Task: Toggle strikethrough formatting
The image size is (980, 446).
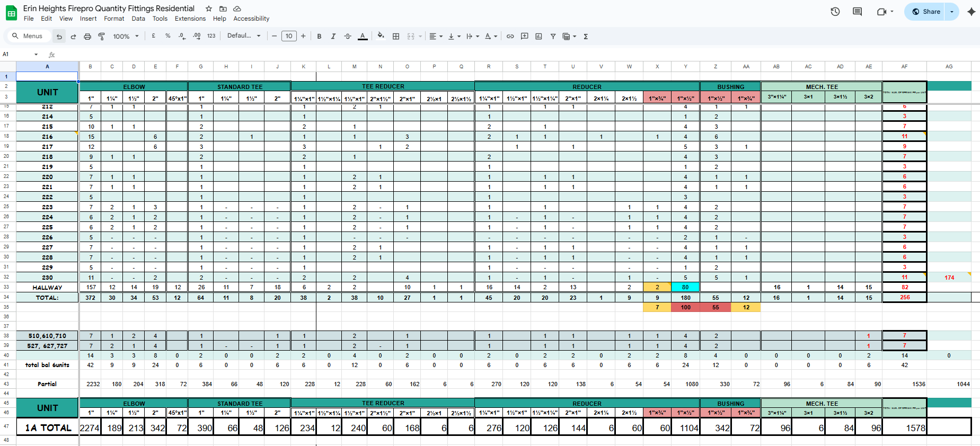Action: pyautogui.click(x=348, y=36)
